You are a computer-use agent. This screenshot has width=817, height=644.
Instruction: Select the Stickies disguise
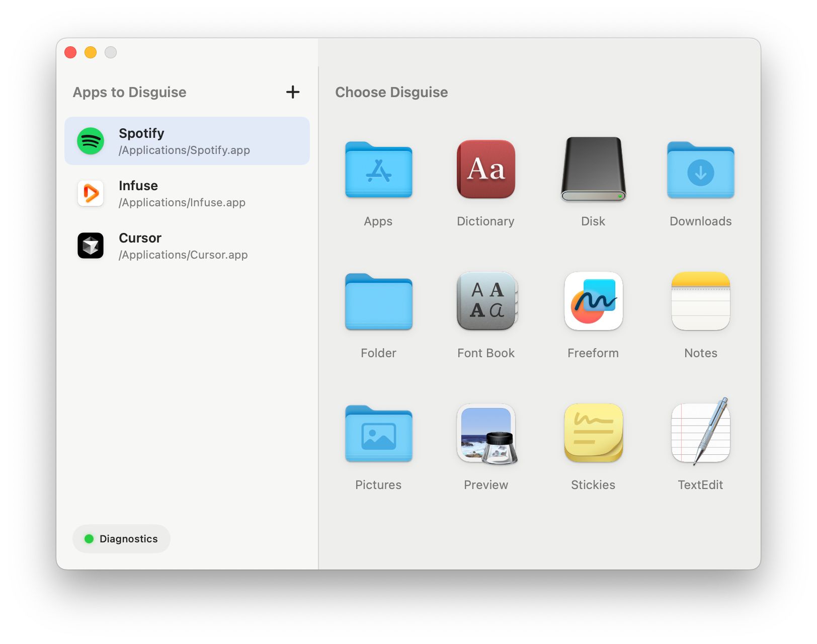[593, 434]
